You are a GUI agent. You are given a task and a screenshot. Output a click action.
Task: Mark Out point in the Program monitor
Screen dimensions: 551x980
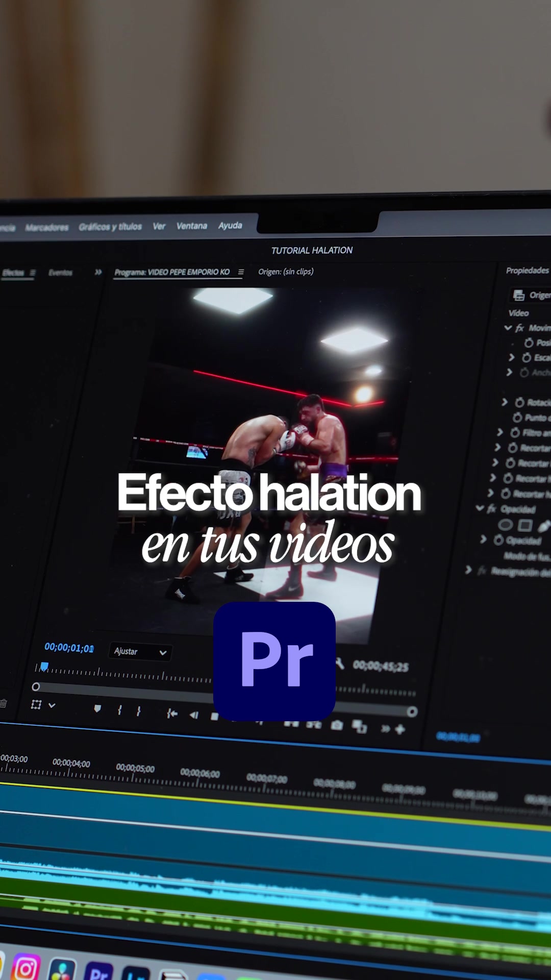[138, 711]
